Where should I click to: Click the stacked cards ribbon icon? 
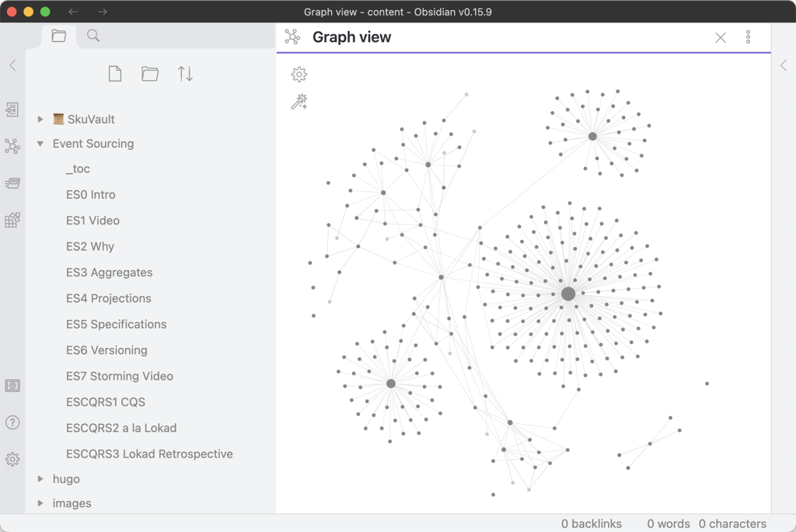click(x=12, y=183)
